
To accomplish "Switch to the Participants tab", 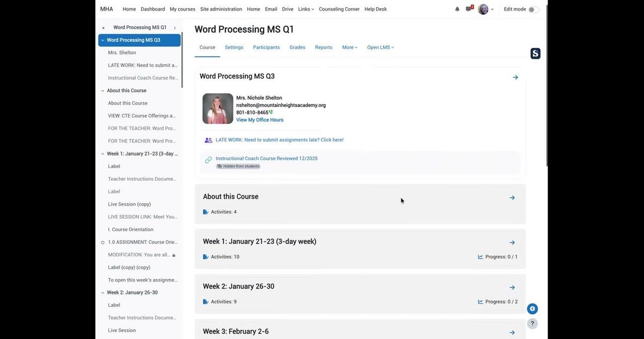I will 266,47.
